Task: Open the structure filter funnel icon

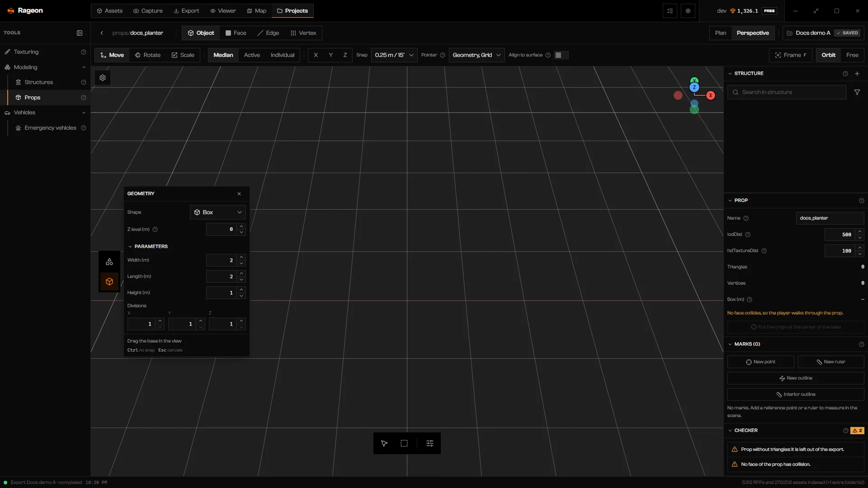Action: [x=857, y=92]
